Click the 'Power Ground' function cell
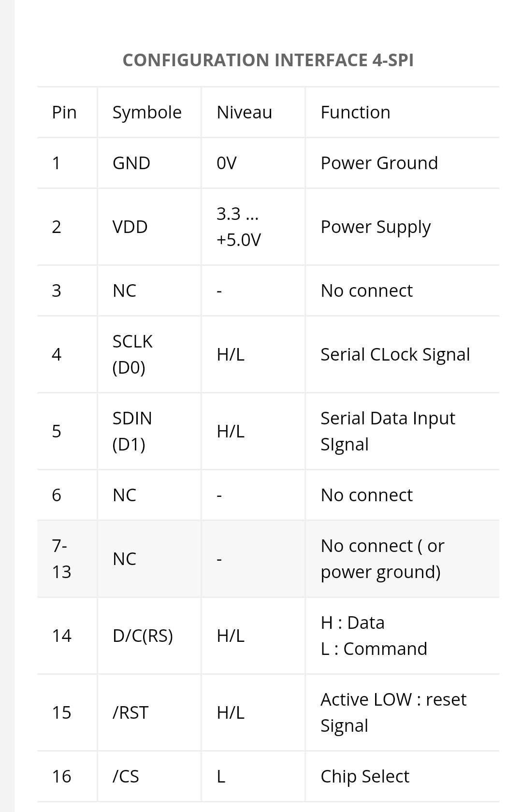Screen dimensions: 522x812 (x=379, y=163)
